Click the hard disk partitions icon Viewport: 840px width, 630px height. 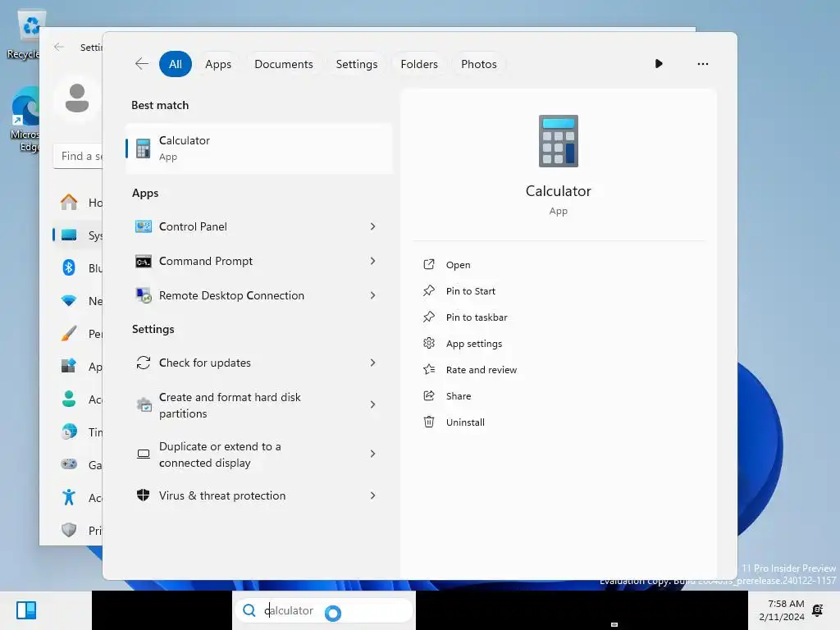click(x=144, y=405)
